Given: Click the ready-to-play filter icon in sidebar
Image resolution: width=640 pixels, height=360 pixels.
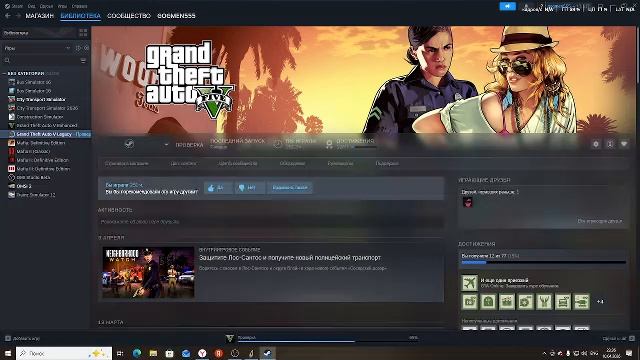Looking at the screenshot, I should pyautogui.click(x=86, y=48).
